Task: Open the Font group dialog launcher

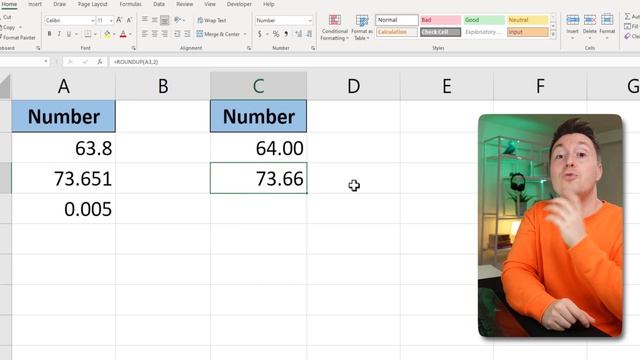Action: pyautogui.click(x=133, y=48)
